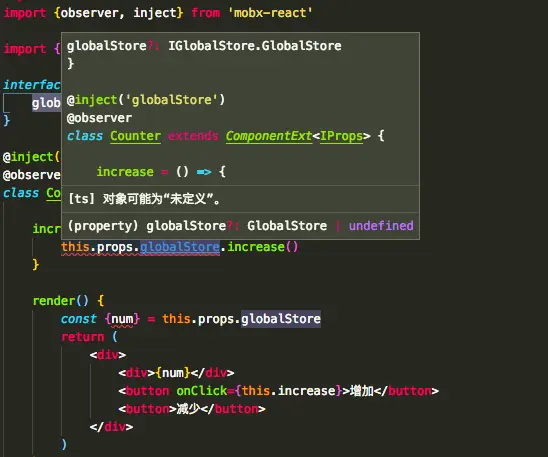Click IProps type link in tooltip
The height and width of the screenshot is (457, 548).
341,136
